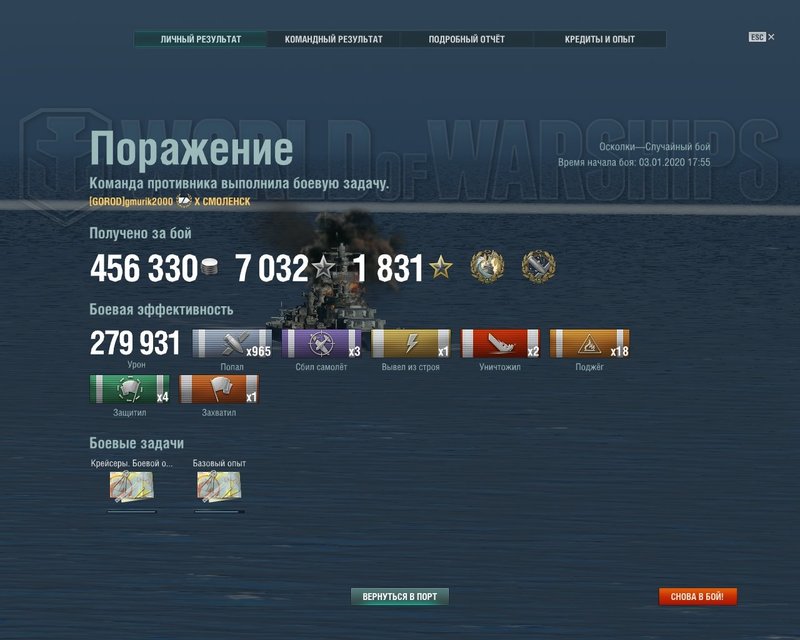Select the green 'Защитил' ribbon
Image resolution: width=800 pixels, height=640 pixels.
[130, 389]
